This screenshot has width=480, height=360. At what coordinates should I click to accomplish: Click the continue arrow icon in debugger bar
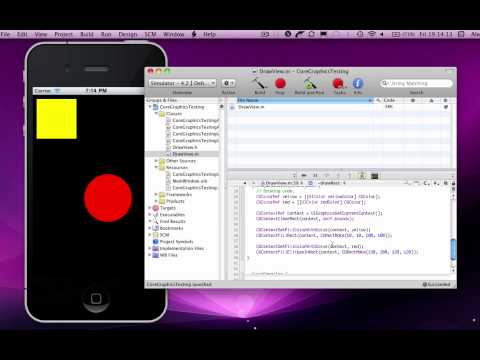304,176
